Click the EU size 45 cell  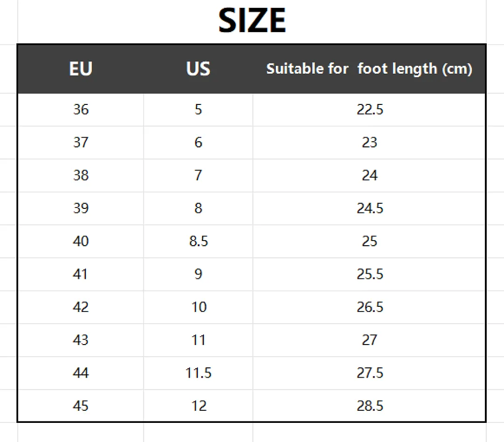81,406
